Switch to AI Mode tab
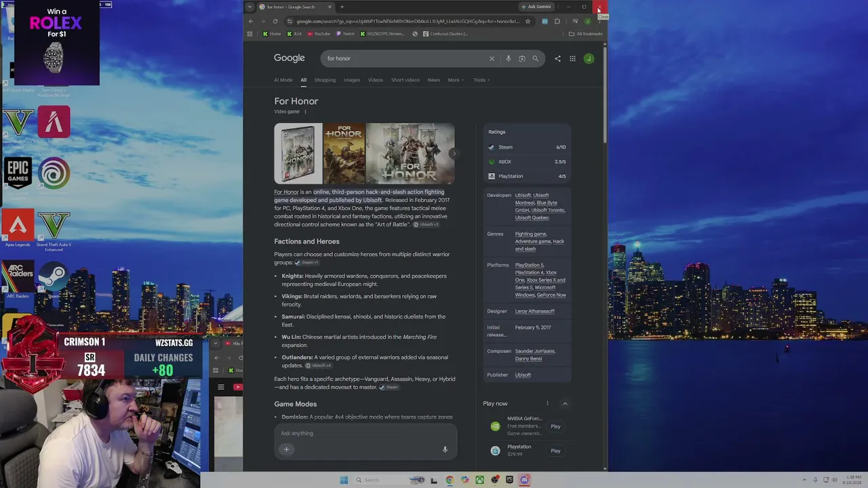This screenshot has width=868, height=488. [x=283, y=80]
